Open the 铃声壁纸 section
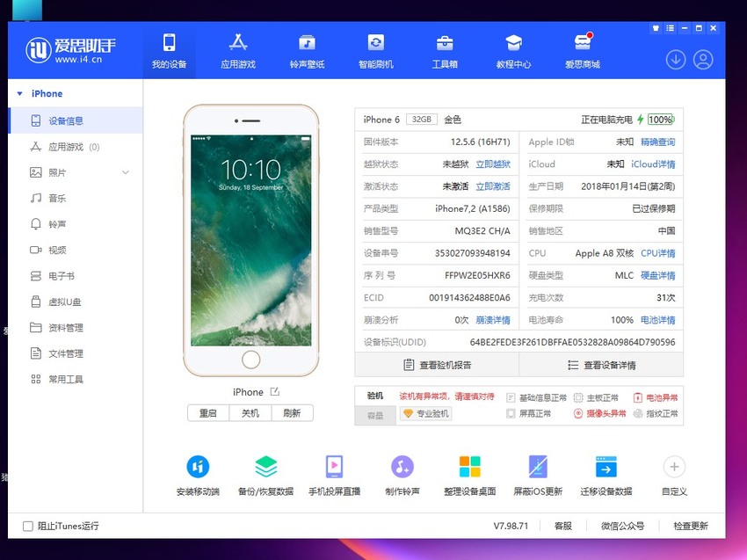The image size is (747, 560). (307, 51)
